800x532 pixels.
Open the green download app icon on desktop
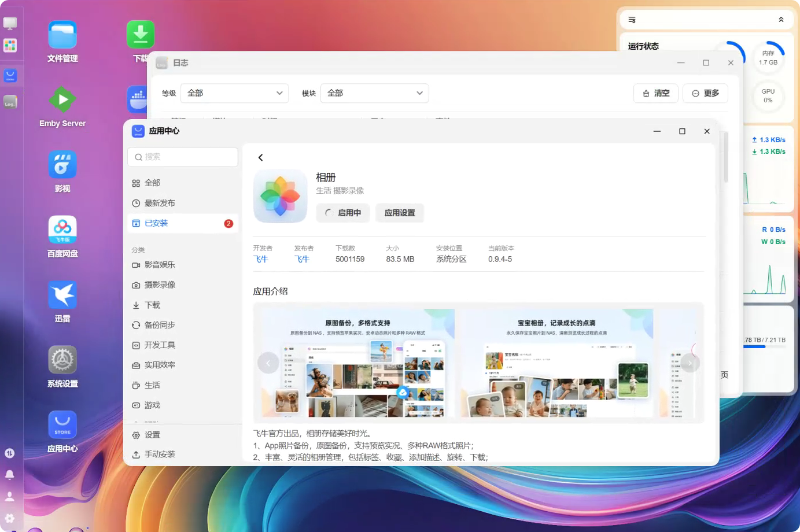[x=141, y=35]
